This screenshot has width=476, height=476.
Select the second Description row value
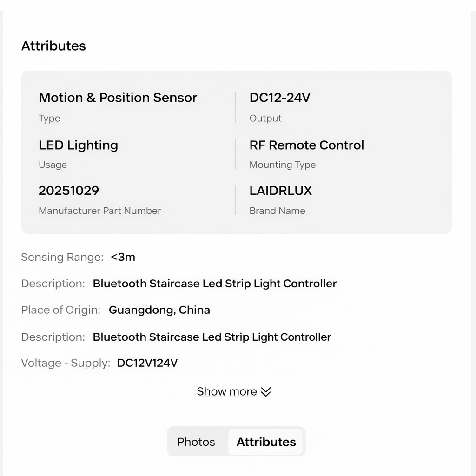[x=212, y=337]
